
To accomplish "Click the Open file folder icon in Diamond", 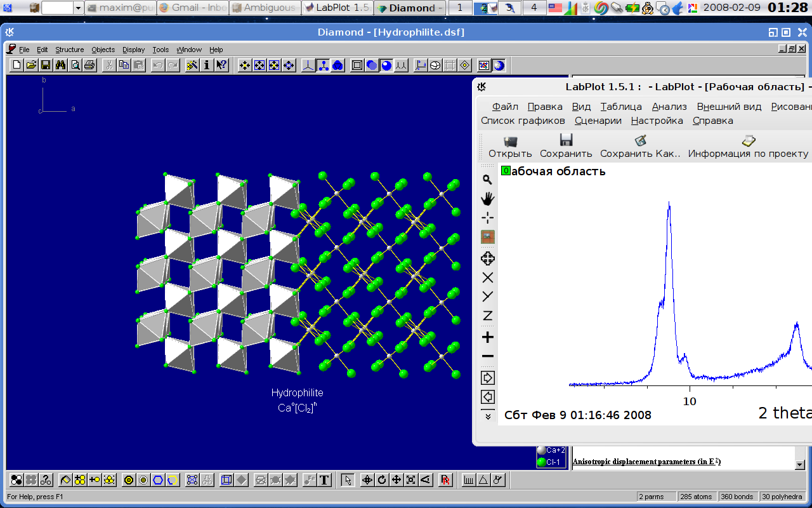I will pyautogui.click(x=31, y=65).
